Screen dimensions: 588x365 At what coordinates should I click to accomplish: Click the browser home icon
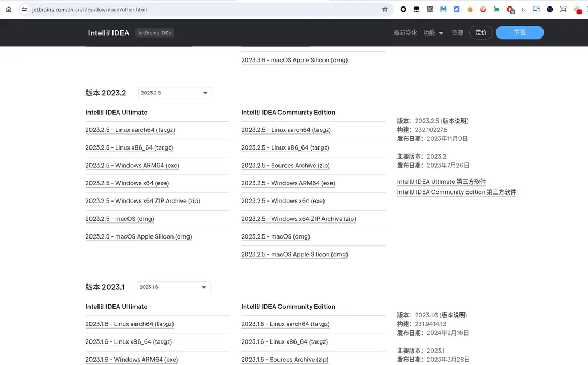click(9, 9)
